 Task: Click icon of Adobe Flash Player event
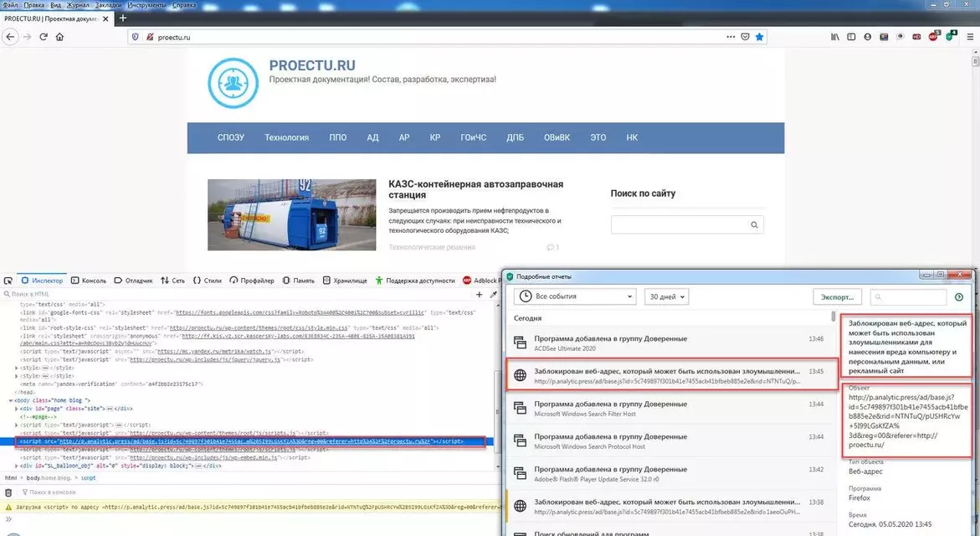point(520,473)
